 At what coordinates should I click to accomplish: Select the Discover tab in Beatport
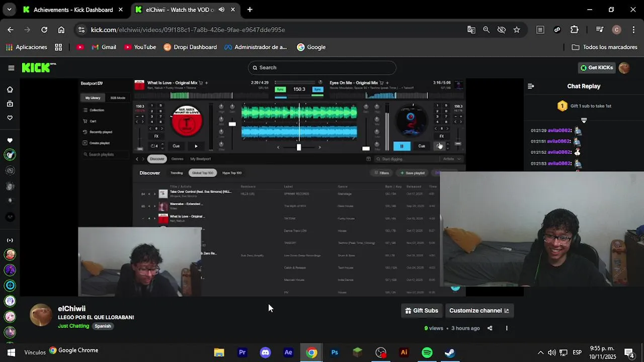(157, 159)
